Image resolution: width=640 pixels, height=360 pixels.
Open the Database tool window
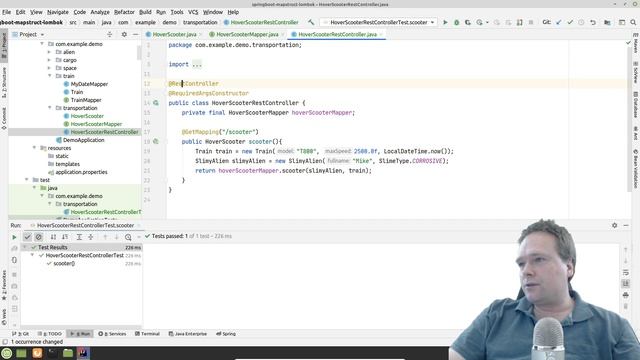click(636, 104)
